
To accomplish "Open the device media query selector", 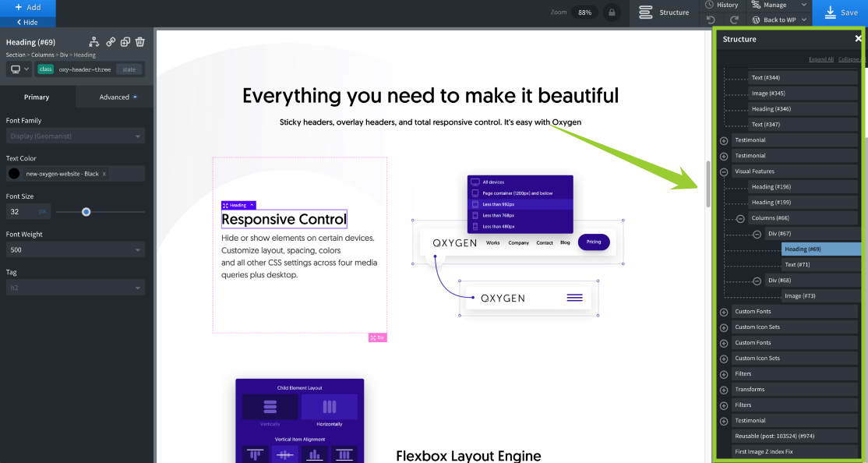I will click(20, 69).
